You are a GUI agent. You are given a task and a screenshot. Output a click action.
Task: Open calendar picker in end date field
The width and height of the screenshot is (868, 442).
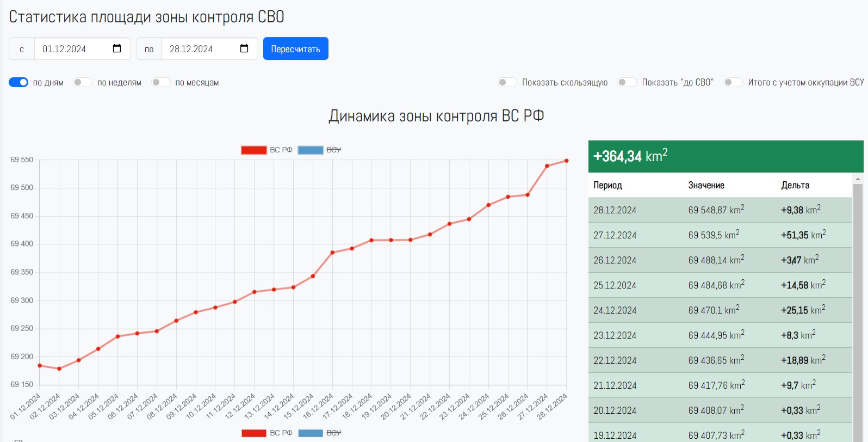tap(244, 48)
